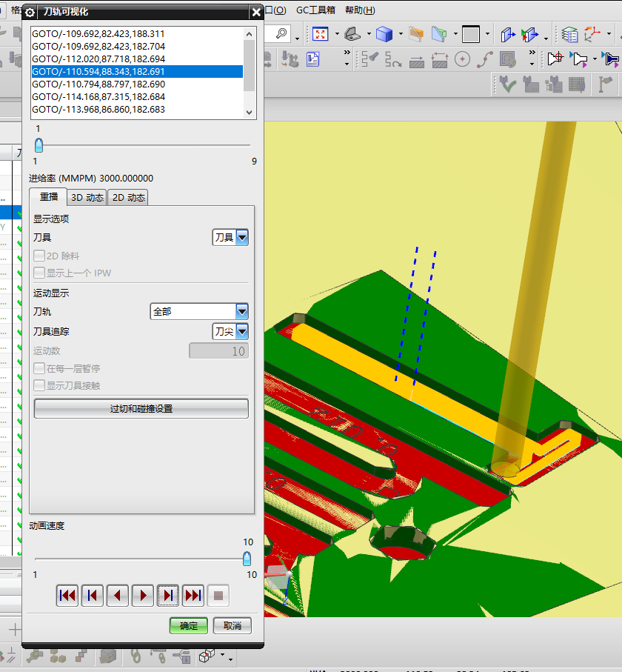Click the GOTO list scroll up arrow
This screenshot has width=622, height=672.
click(x=250, y=33)
